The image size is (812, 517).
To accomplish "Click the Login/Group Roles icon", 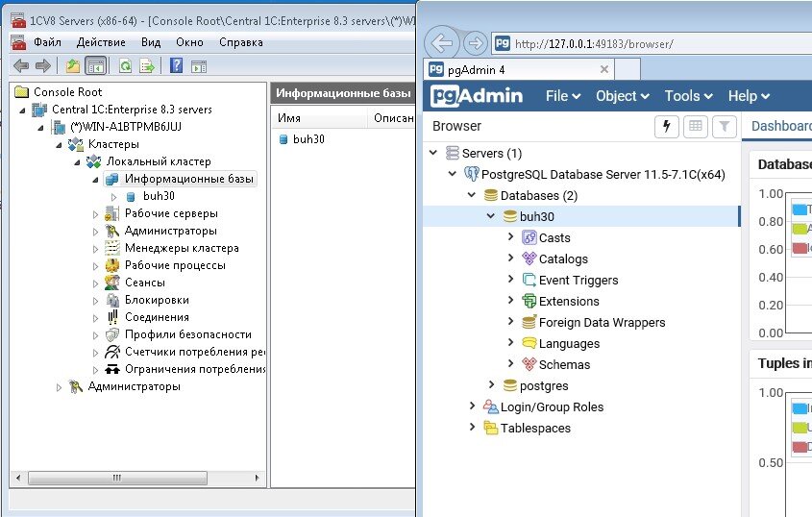I will [x=490, y=406].
